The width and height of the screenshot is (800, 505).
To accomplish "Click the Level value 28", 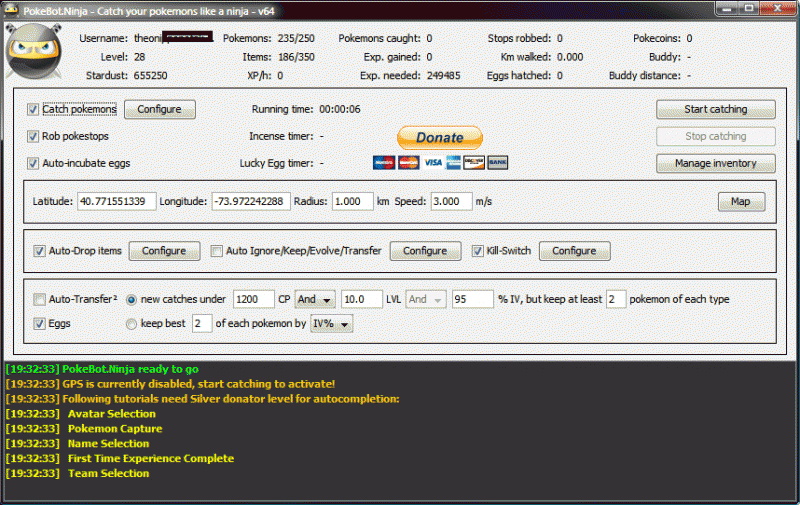I will (139, 57).
